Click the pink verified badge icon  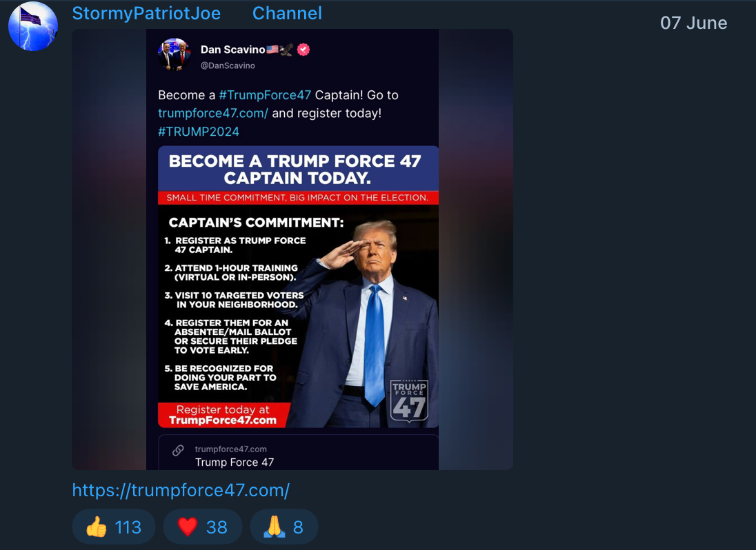click(303, 50)
